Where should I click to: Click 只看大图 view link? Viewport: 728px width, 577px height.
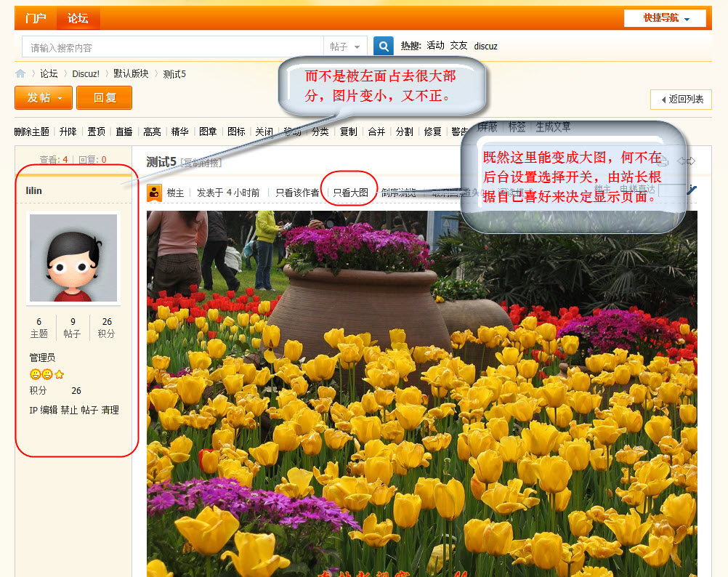350,193
